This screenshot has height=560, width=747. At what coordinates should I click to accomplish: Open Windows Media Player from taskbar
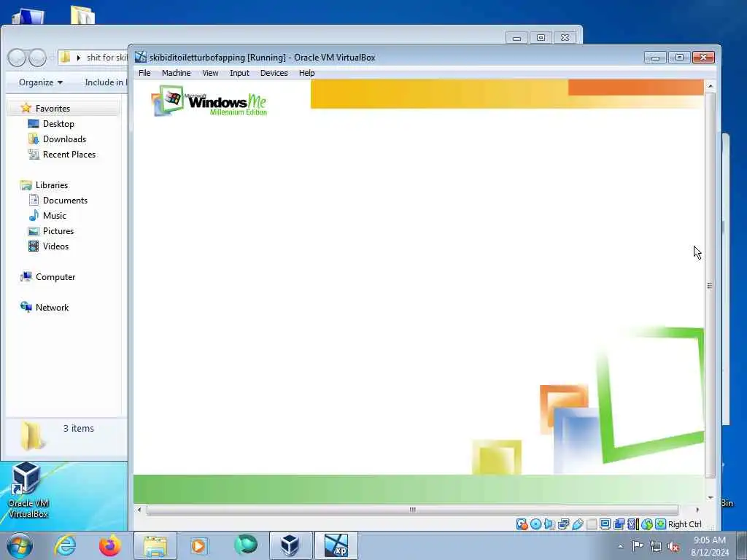[198, 545]
